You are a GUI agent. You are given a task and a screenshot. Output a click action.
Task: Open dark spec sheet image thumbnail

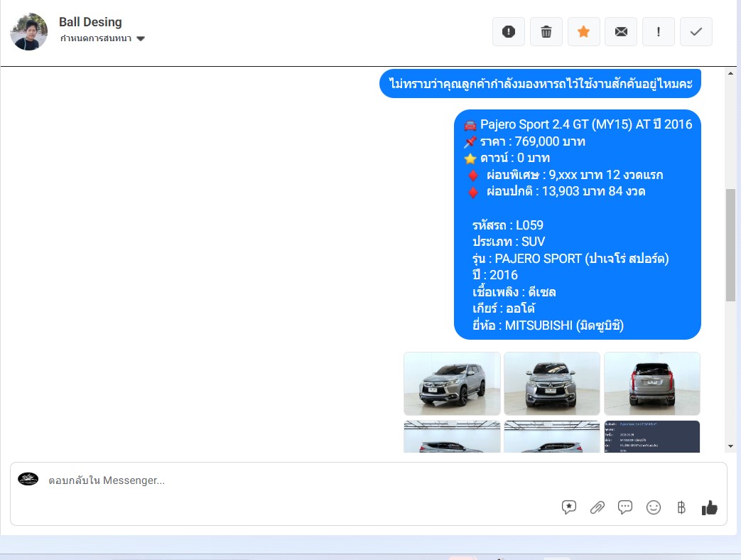[652, 436]
